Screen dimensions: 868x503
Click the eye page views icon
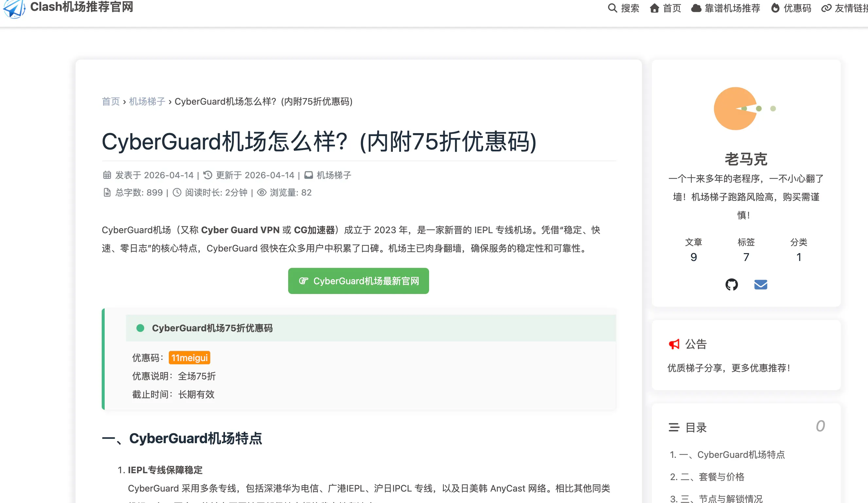click(262, 192)
